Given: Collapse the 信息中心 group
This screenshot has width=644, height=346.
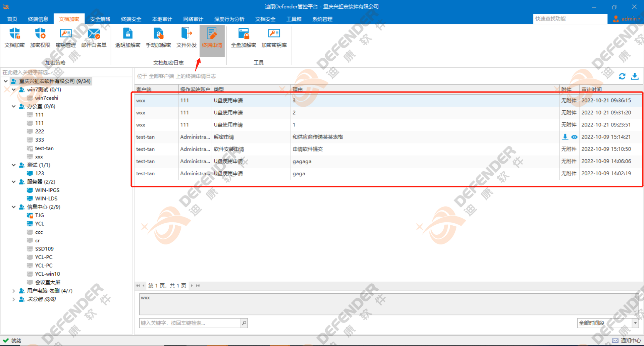Looking at the screenshot, I should (14, 207).
